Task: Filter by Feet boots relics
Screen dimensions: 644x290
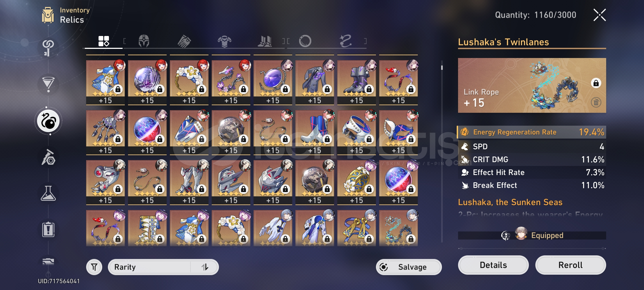Action: click(265, 41)
